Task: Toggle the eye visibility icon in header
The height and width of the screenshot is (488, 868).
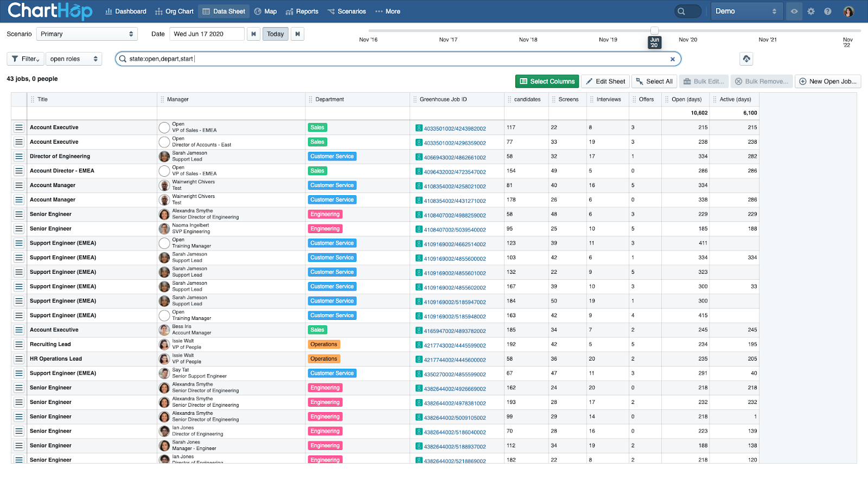Action: [794, 11]
